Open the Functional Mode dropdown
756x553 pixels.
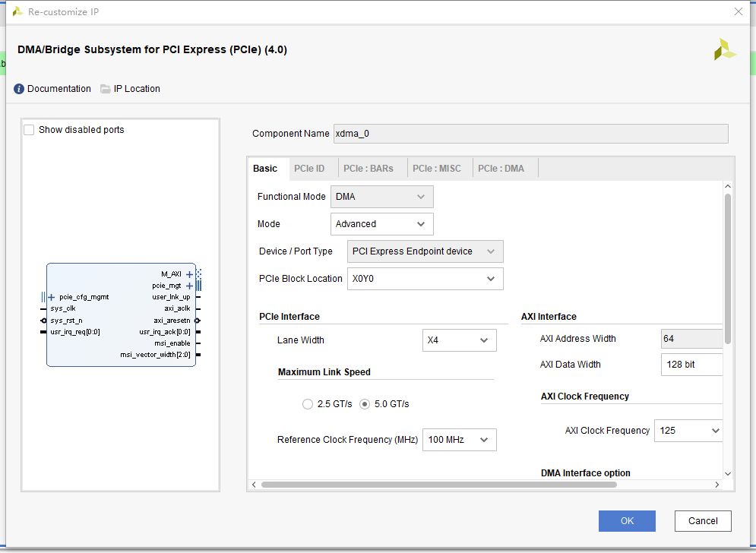pos(382,197)
